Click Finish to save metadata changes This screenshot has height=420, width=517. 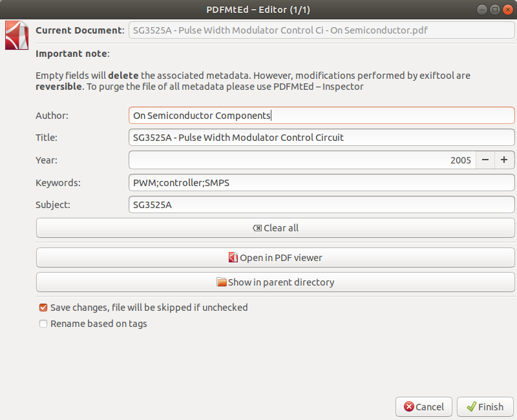coord(485,406)
